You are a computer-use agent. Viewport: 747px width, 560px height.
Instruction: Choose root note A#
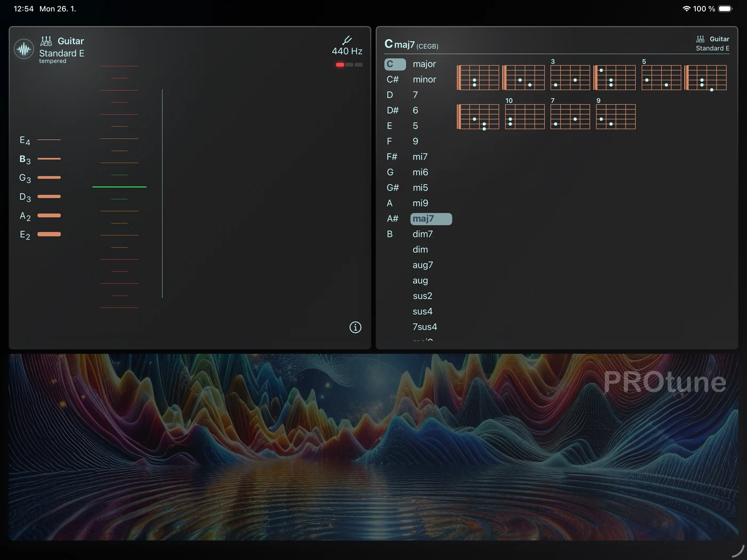pyautogui.click(x=393, y=219)
